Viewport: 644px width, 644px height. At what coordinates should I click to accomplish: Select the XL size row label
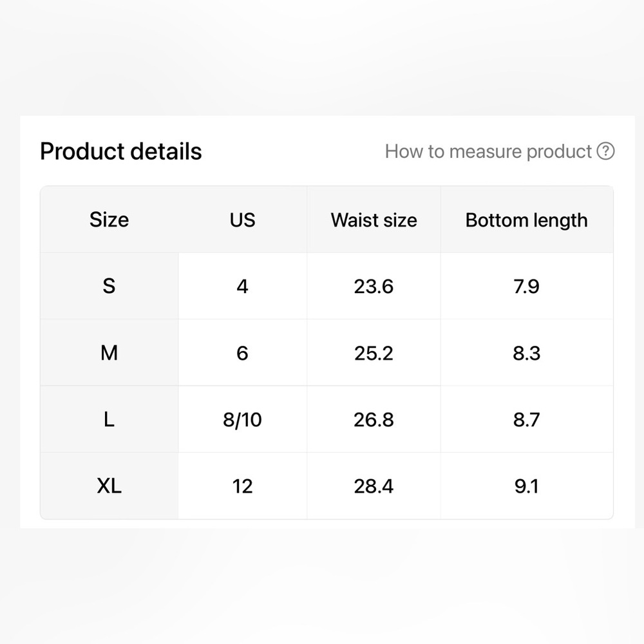tap(109, 486)
